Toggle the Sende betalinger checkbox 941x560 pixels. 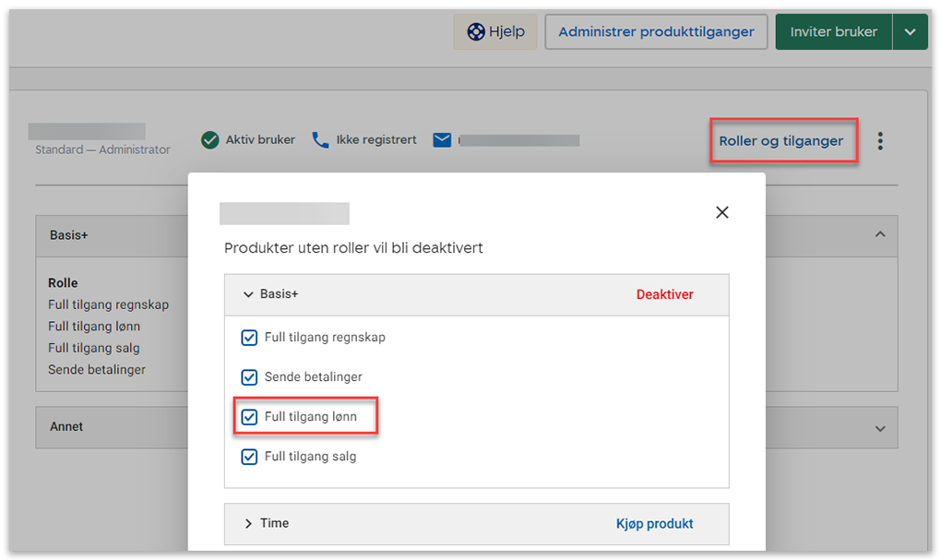(x=249, y=377)
